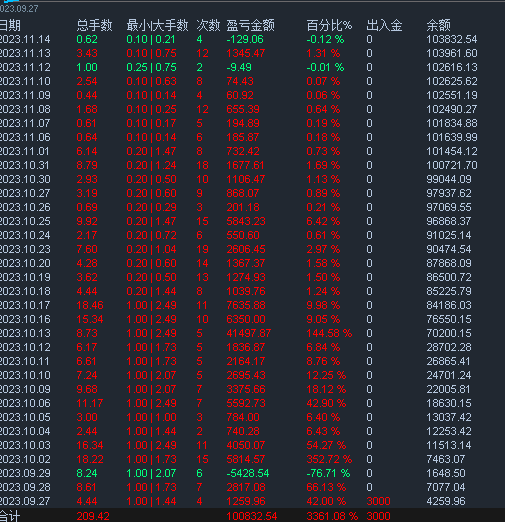
Task: Click the balance 103832.54
Action: tap(452, 39)
